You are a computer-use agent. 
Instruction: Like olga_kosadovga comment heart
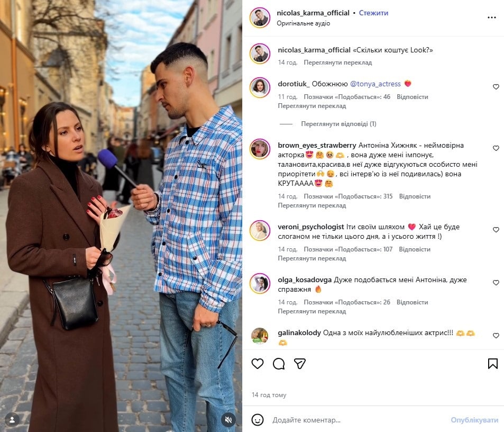point(496,282)
